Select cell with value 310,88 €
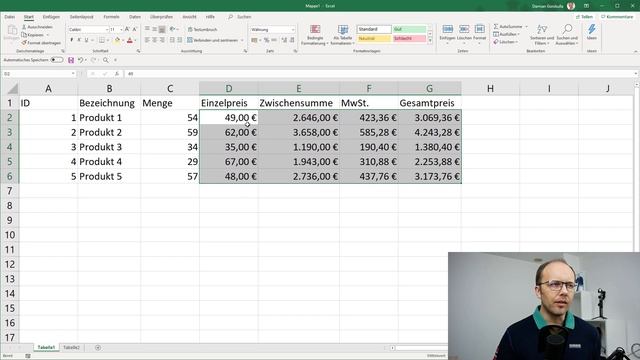Image resolution: width=640 pixels, height=360 pixels. 369,162
